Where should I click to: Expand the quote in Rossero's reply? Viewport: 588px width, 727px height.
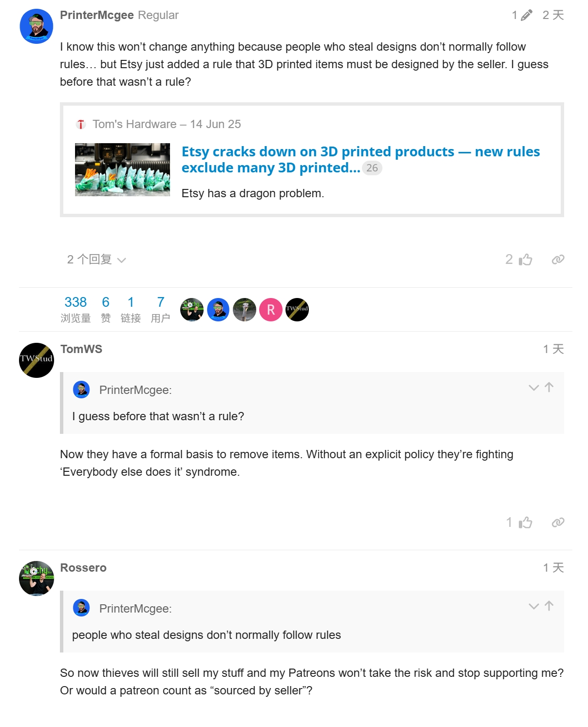(x=533, y=606)
